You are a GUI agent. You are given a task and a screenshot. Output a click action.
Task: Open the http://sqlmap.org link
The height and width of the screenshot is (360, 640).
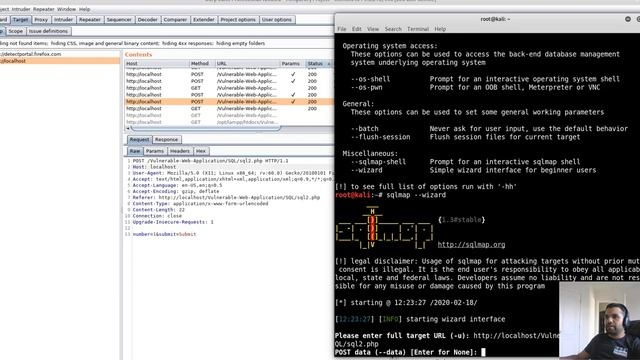(471, 244)
